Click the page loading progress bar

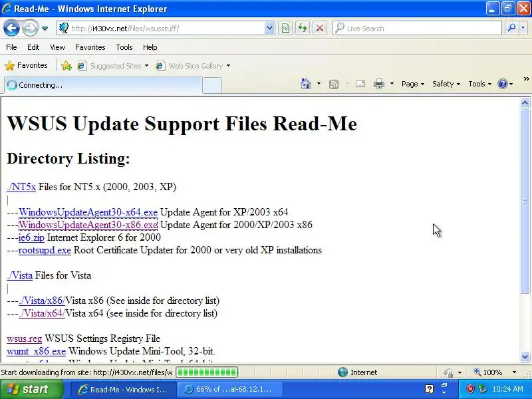207,372
